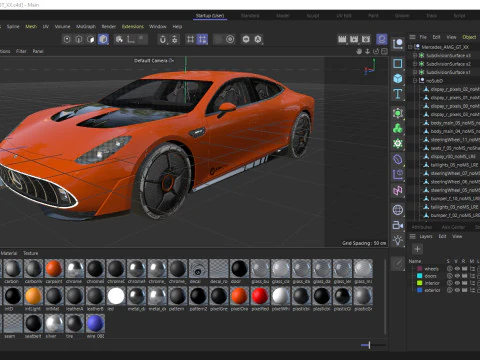Open the viewport Filter menu
This screenshot has width=480, height=360.
[21, 51]
